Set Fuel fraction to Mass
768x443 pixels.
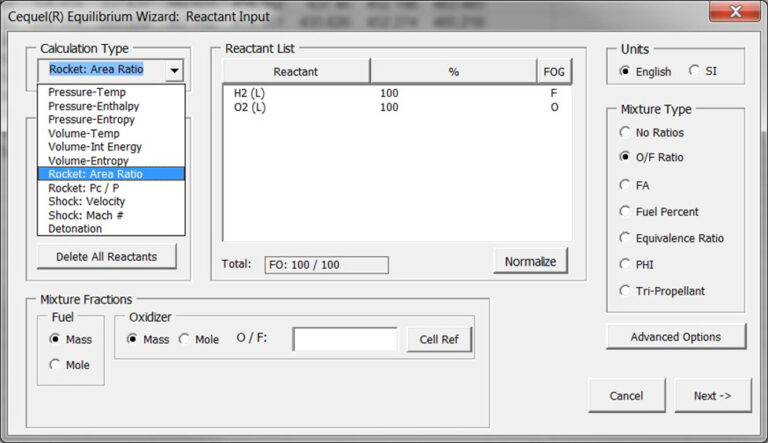tap(71, 339)
